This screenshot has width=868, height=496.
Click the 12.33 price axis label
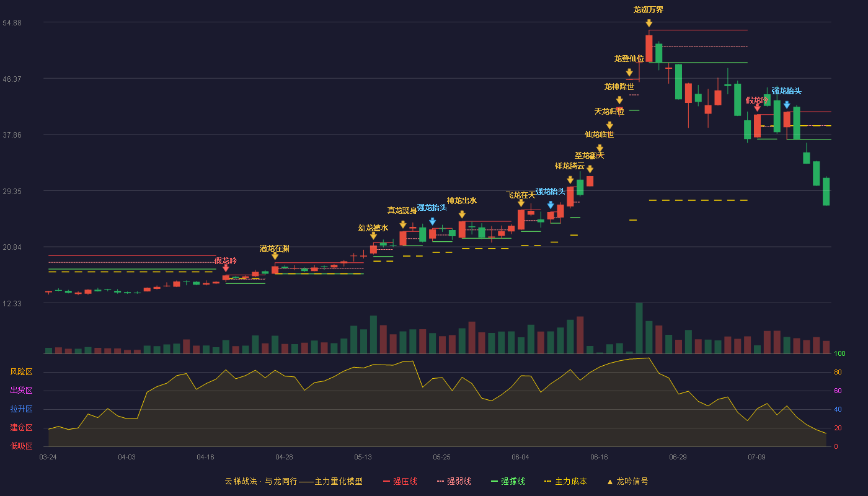pos(12,303)
